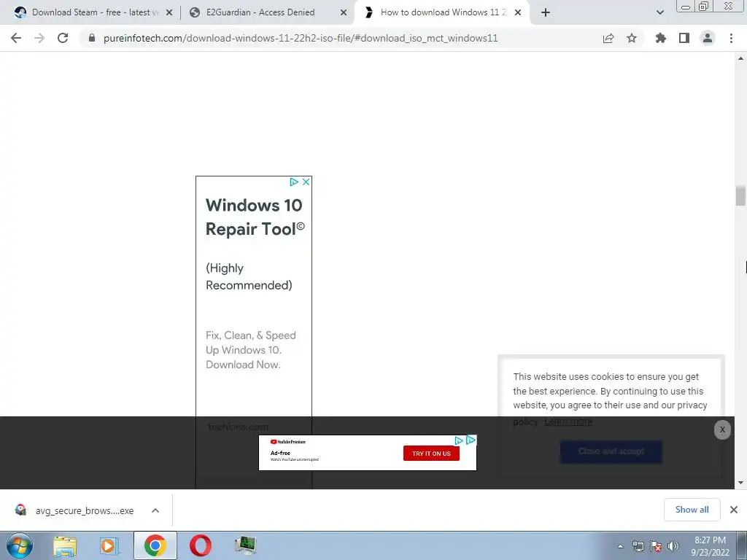Click Fix, Clean, & Speed Up text
This screenshot has width=747, height=560.
click(x=251, y=350)
